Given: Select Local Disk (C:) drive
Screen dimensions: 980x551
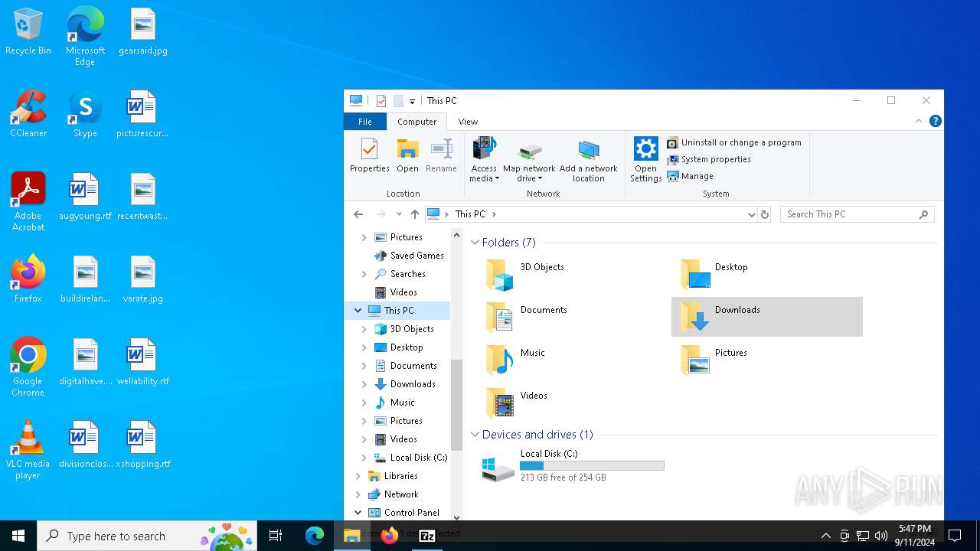Looking at the screenshot, I should pyautogui.click(x=573, y=465).
